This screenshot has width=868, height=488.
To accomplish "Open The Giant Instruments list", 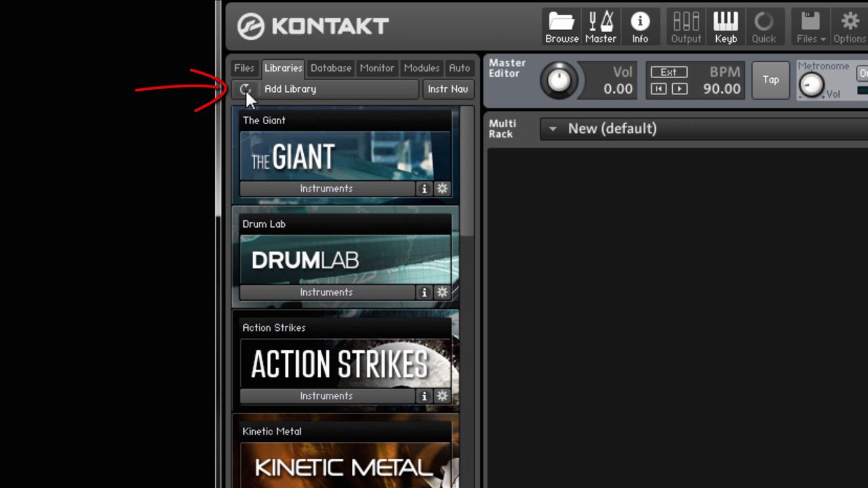I will coord(327,188).
